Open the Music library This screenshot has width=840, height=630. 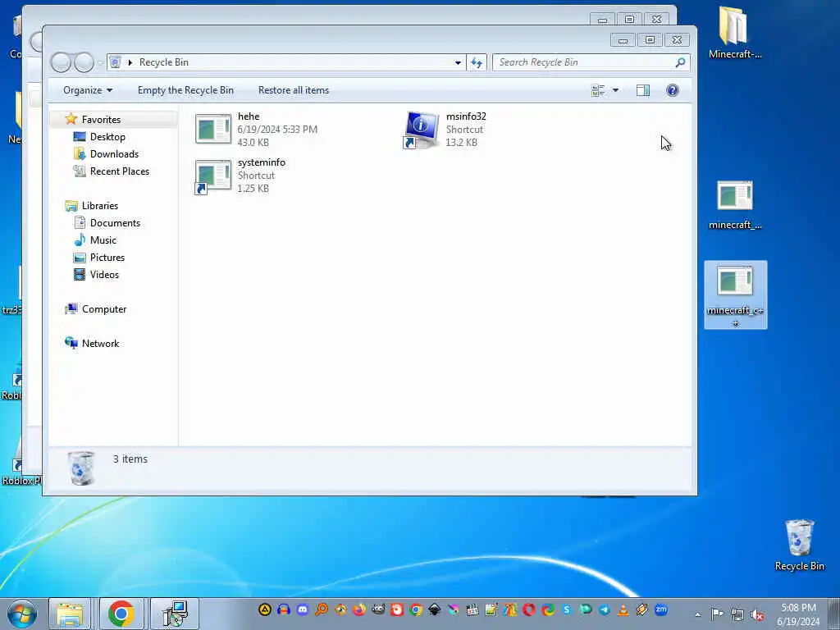tap(103, 240)
